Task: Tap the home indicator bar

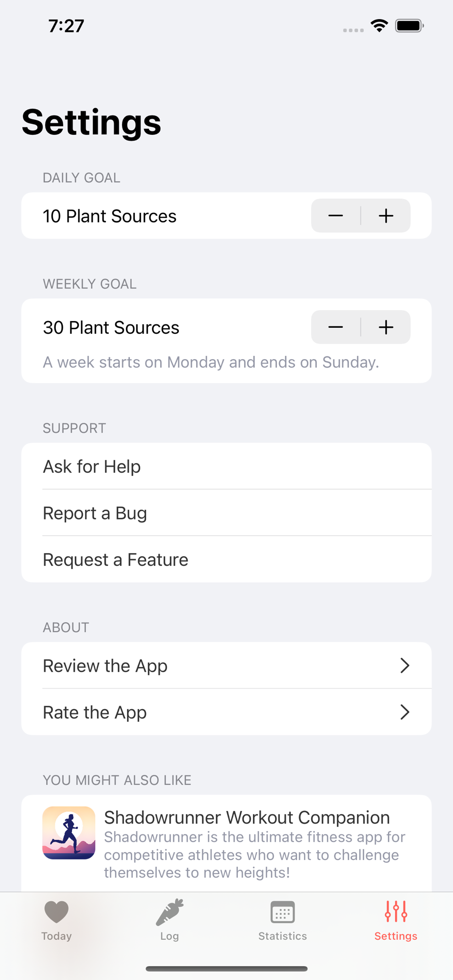Action: click(x=226, y=968)
